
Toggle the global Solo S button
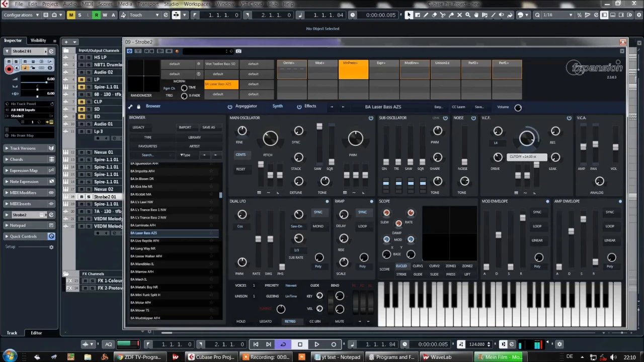pos(79,15)
